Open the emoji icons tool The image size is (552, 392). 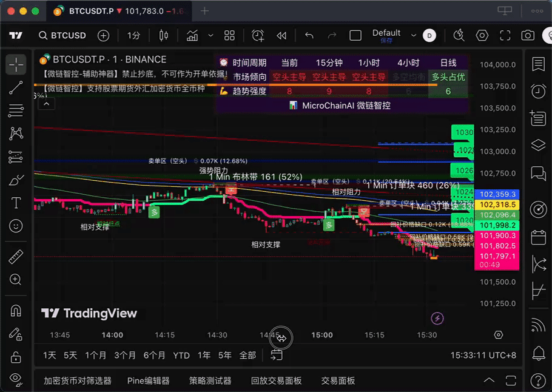pyautogui.click(x=16, y=226)
